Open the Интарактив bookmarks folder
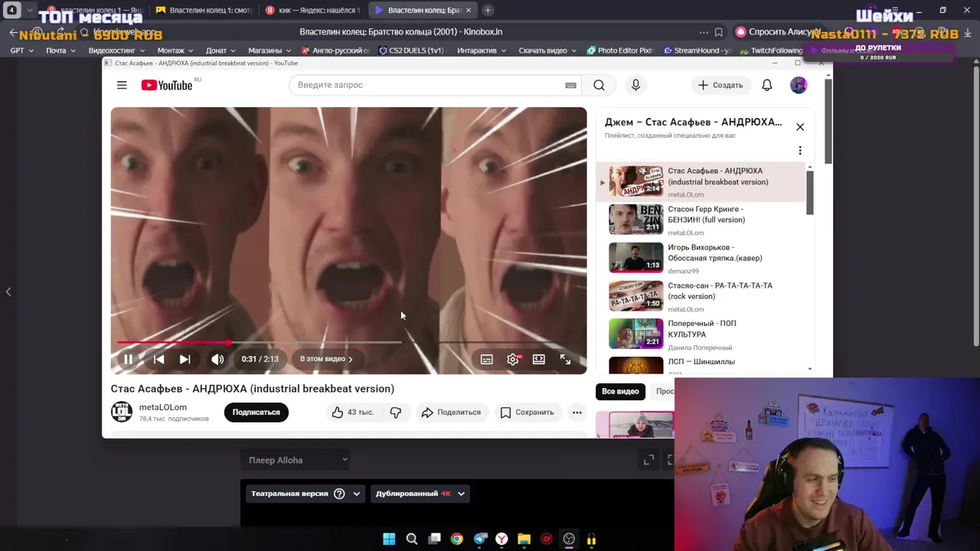Image resolution: width=980 pixels, height=551 pixels. [481, 51]
